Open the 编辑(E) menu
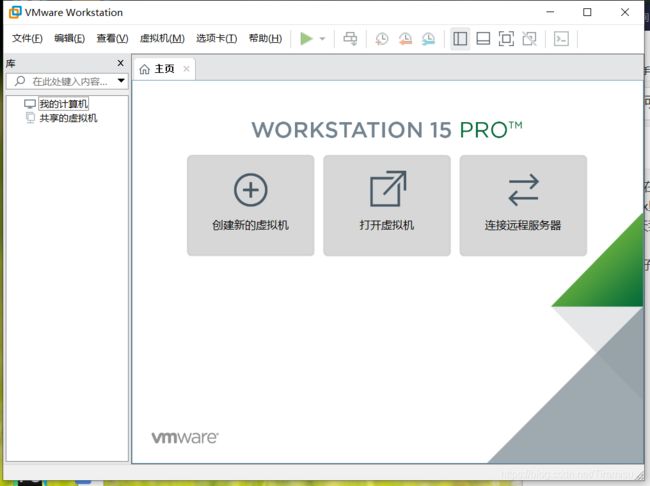 (70, 39)
